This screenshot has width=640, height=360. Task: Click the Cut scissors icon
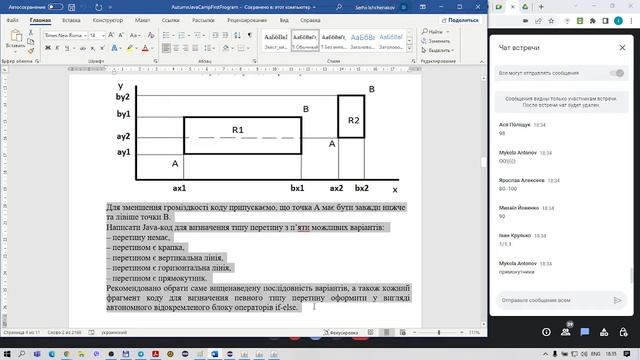[31, 32]
